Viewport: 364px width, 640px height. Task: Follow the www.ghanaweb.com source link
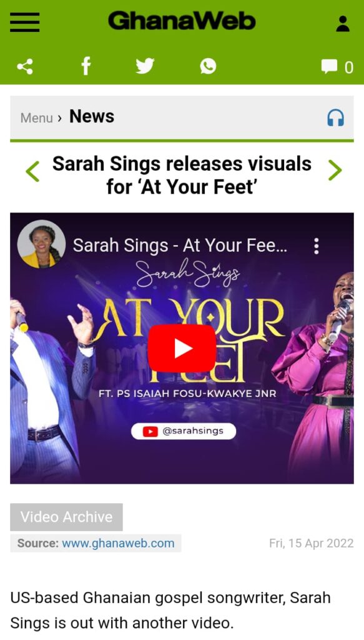[118, 543]
